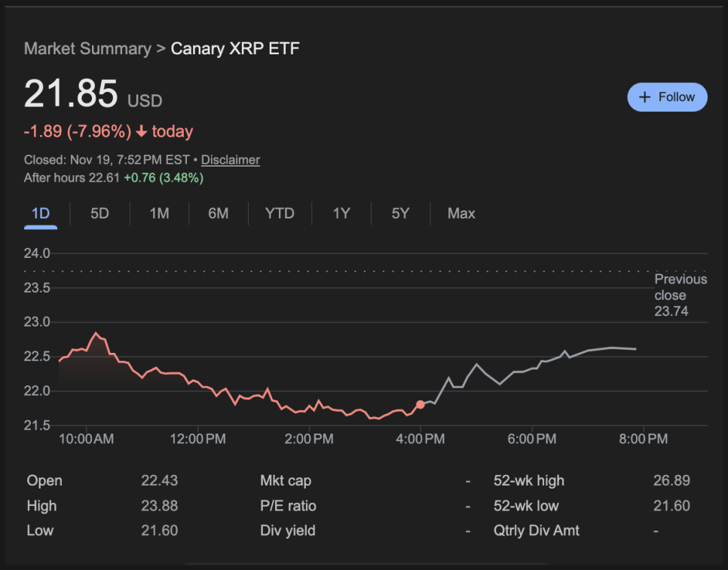Switch to the 5D chart tab
Viewport: 728px width, 570px height.
[x=99, y=213]
